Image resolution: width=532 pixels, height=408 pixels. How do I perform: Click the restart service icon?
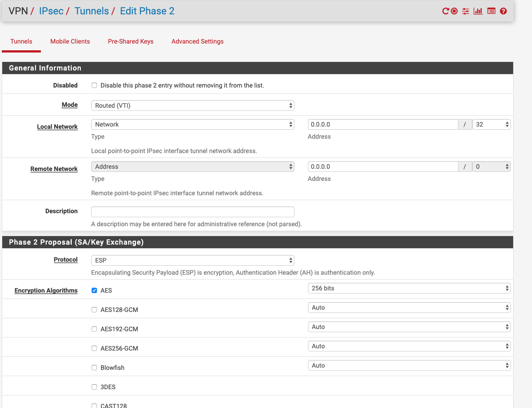click(x=445, y=11)
